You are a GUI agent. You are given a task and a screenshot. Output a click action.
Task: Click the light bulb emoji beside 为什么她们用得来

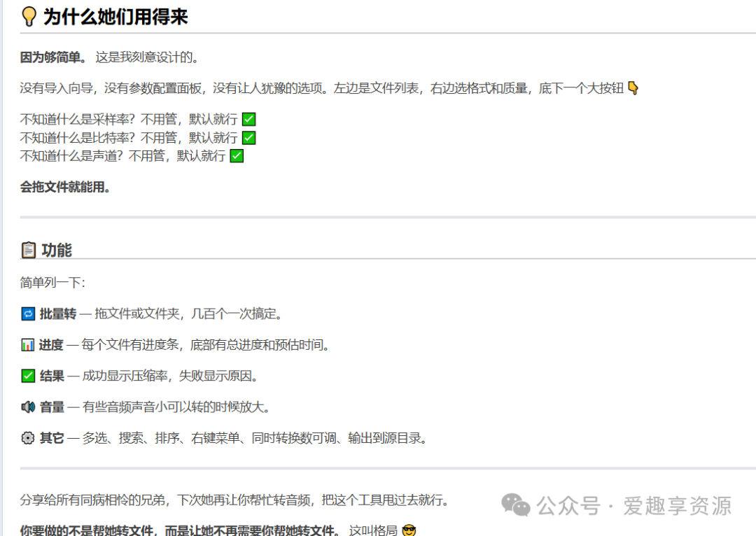[x=29, y=16]
